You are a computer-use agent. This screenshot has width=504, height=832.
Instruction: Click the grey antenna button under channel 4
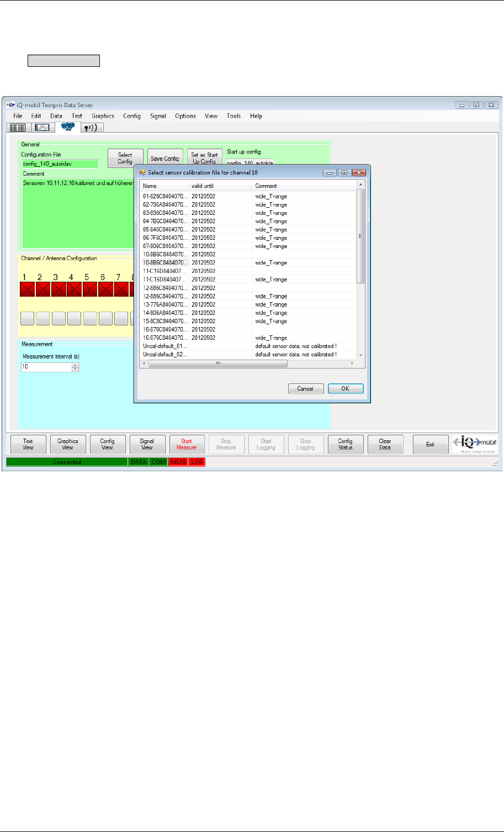[x=74, y=318]
